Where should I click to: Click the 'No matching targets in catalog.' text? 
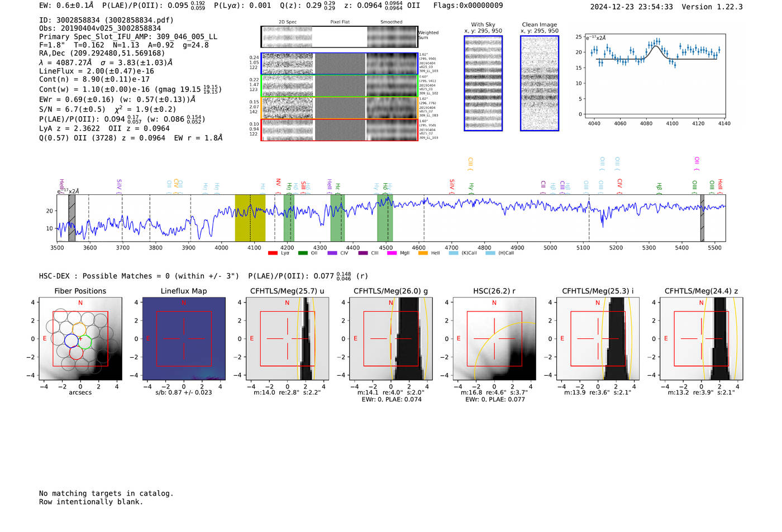(x=106, y=493)
